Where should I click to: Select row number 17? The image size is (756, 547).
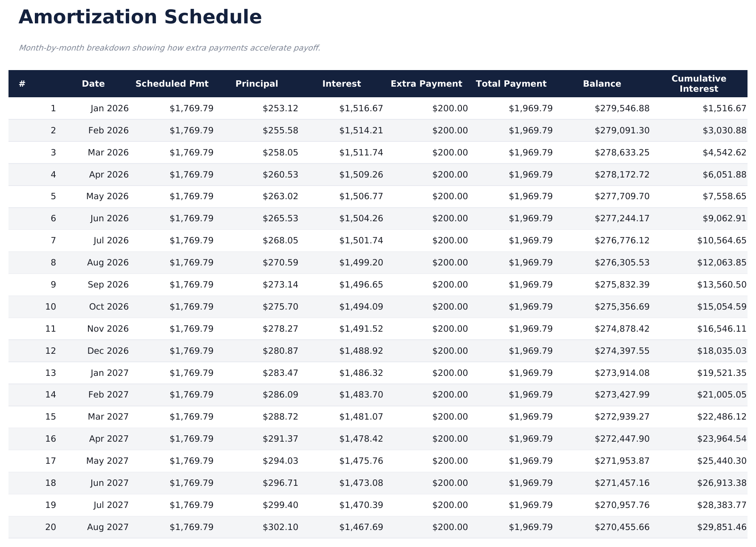pyautogui.click(x=51, y=461)
